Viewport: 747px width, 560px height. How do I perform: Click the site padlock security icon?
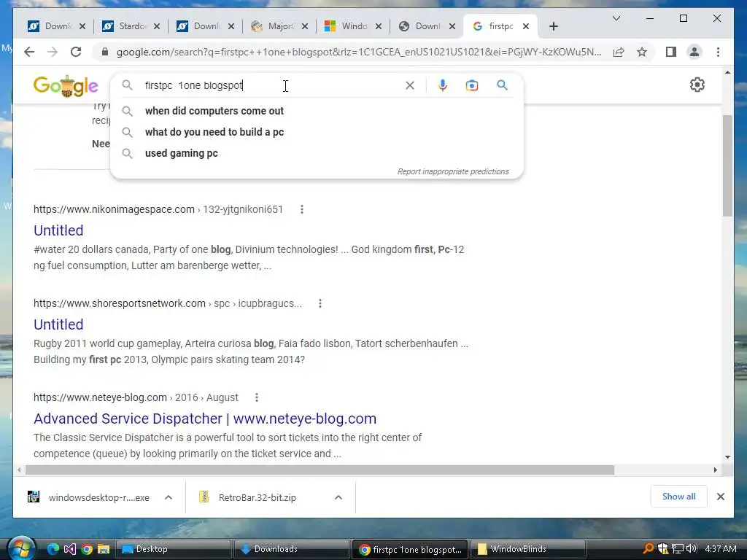(x=105, y=52)
